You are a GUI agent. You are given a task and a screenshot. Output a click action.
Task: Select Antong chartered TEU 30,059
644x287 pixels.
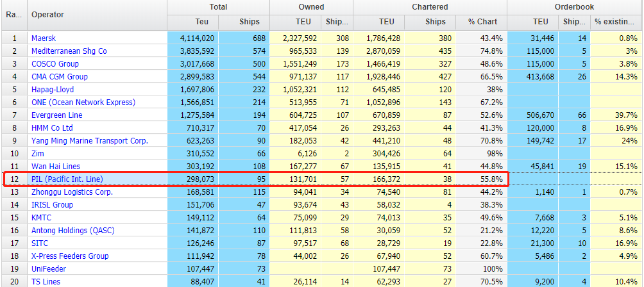(388, 231)
